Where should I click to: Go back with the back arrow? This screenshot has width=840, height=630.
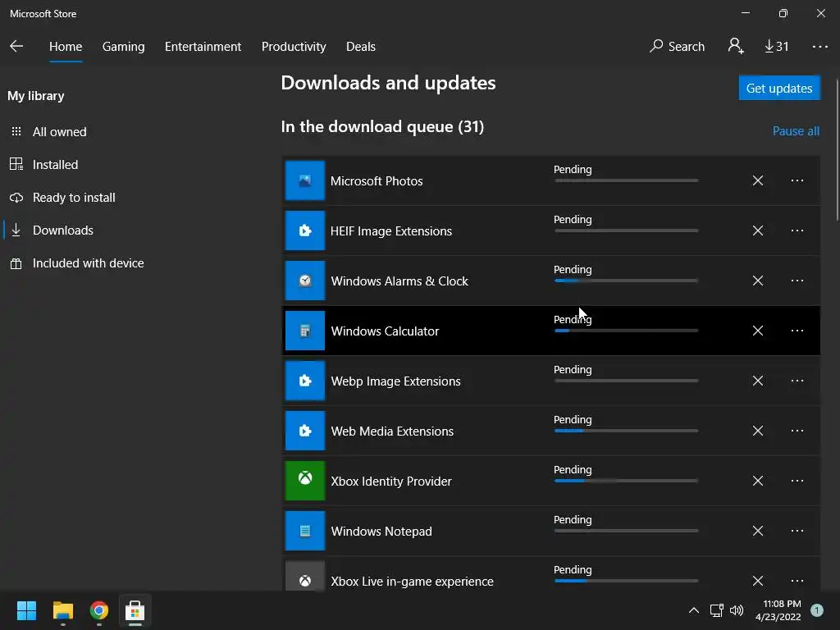click(x=16, y=46)
